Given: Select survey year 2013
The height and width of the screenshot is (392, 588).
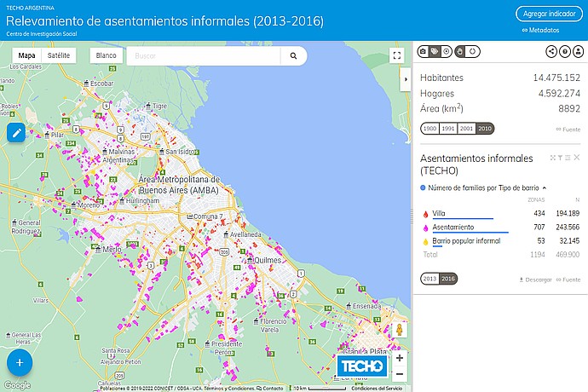Looking at the screenshot, I should [x=429, y=279].
